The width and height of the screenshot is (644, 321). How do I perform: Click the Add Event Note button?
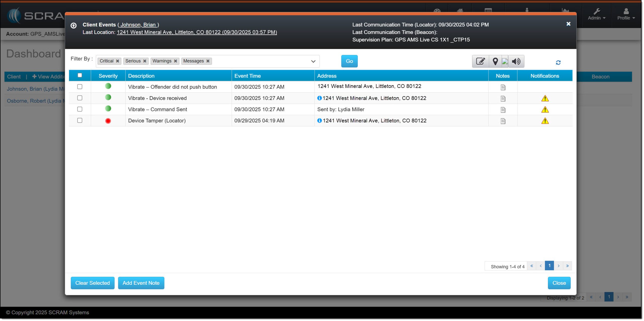click(x=141, y=283)
